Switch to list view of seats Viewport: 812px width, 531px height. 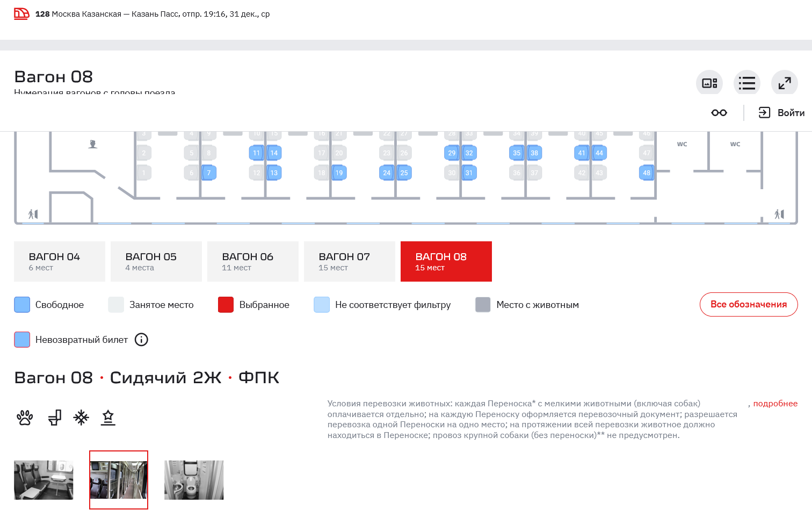coord(746,83)
